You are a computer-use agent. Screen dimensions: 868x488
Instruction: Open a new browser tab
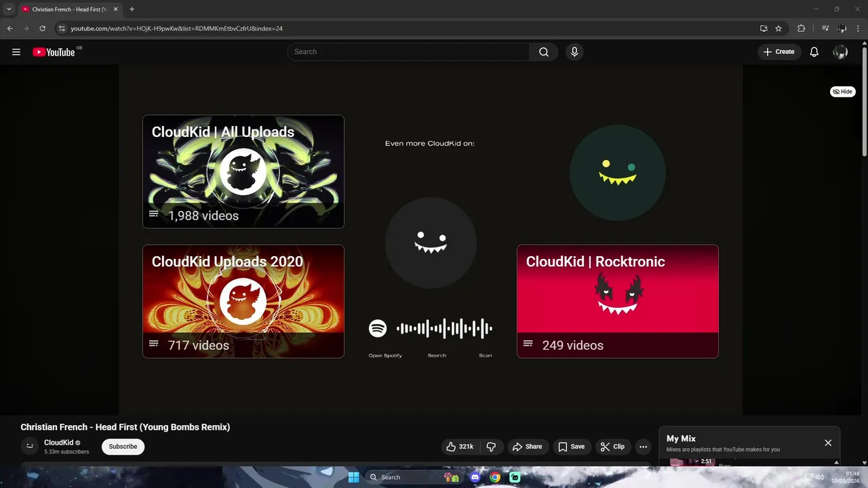coord(132,9)
